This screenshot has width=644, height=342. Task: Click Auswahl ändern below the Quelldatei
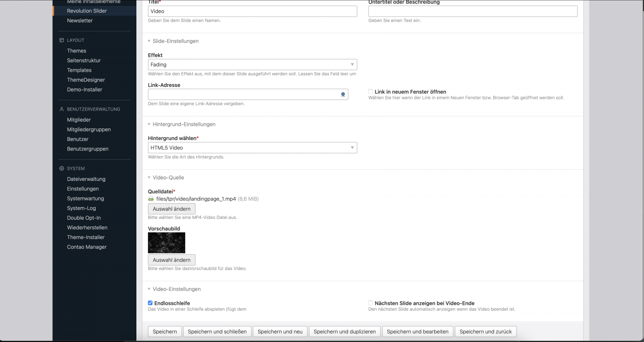tap(171, 209)
